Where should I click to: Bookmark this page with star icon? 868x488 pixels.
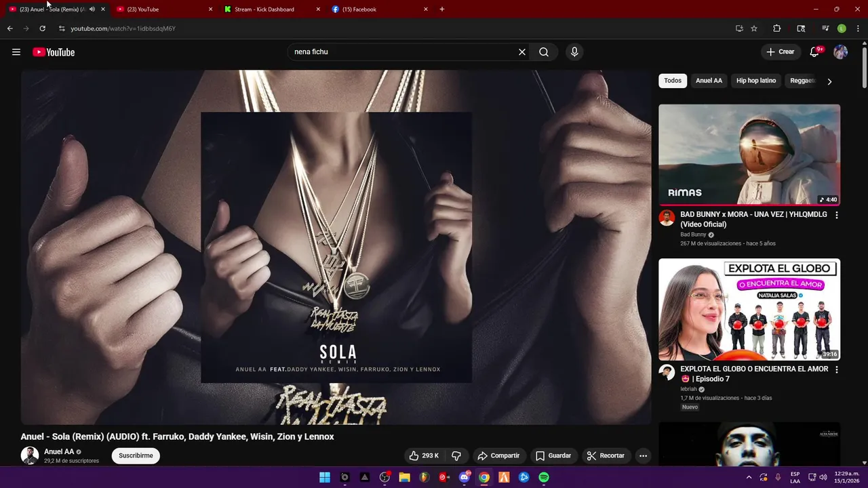coord(754,28)
